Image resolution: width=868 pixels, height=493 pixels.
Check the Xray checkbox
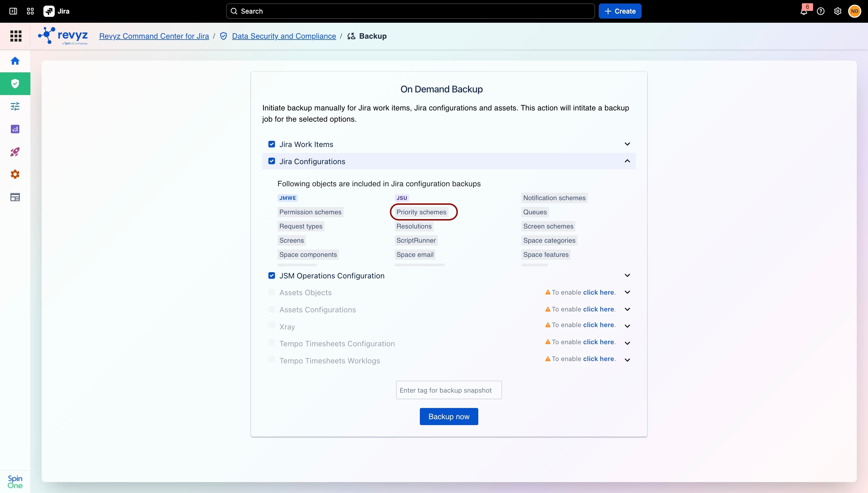272,325
